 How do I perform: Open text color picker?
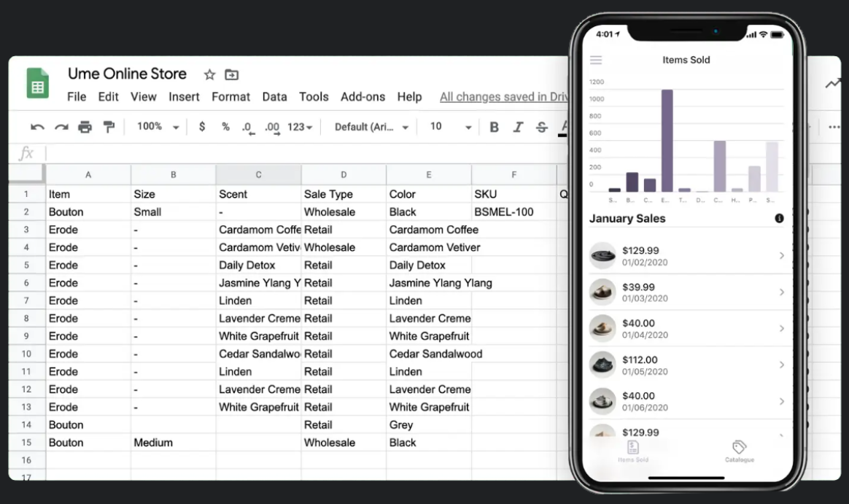tap(563, 128)
